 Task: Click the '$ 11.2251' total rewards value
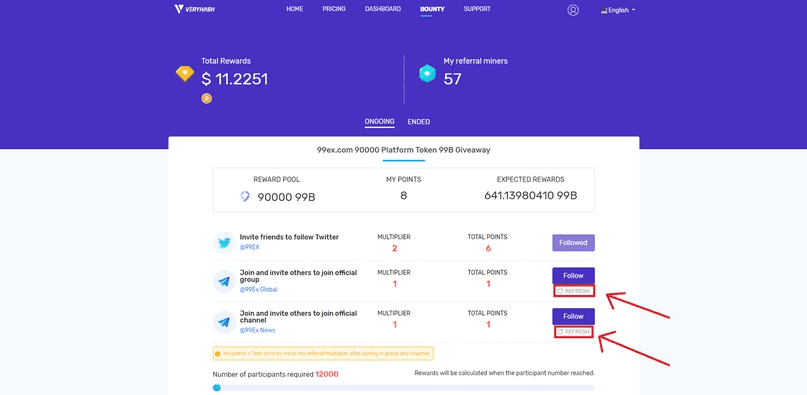pyautogui.click(x=235, y=79)
